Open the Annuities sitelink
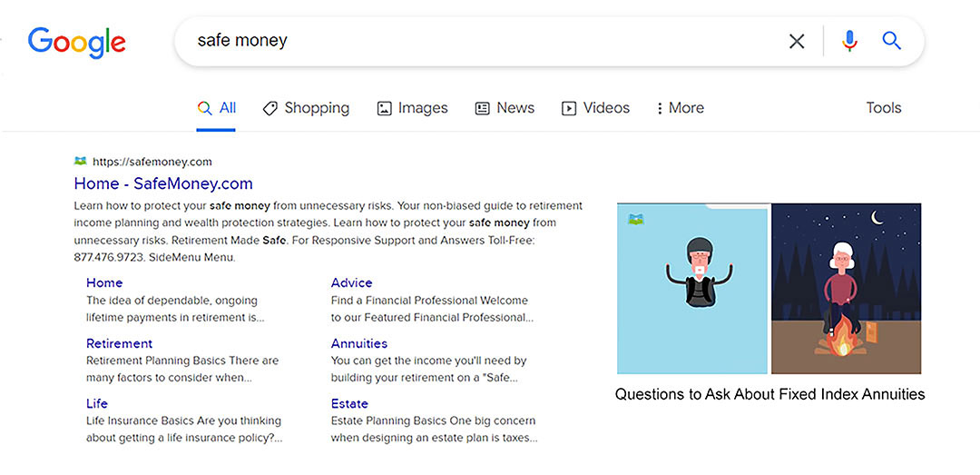 (x=359, y=343)
